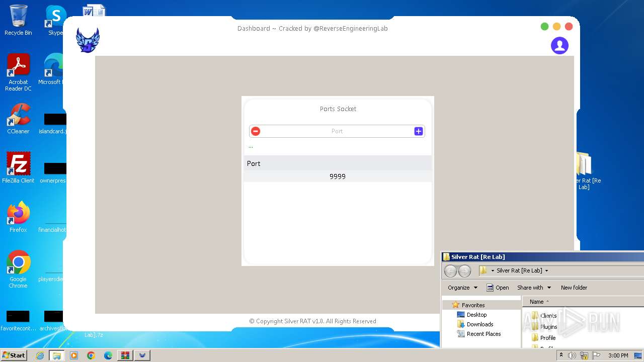Click into the Port input field
The width and height of the screenshot is (644, 362).
(x=337, y=131)
